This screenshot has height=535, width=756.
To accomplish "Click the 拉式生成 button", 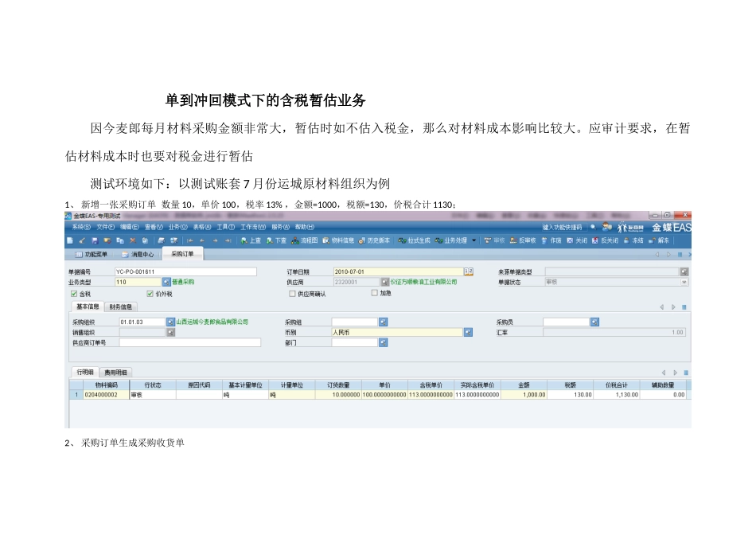I will click(415, 240).
